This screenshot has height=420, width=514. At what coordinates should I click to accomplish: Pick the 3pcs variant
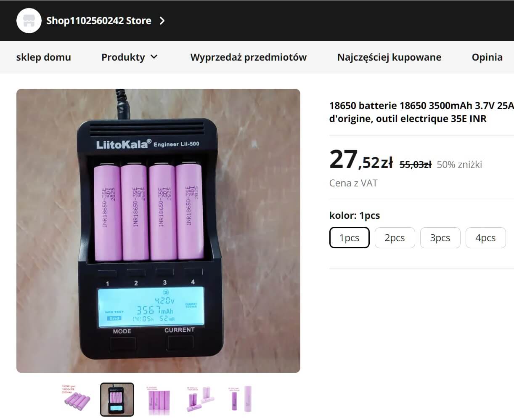(x=440, y=238)
